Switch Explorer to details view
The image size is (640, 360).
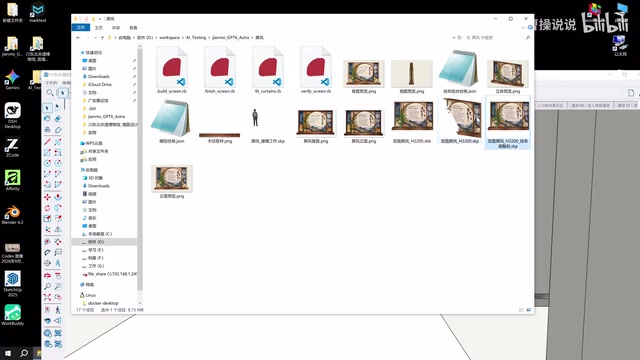point(521,310)
